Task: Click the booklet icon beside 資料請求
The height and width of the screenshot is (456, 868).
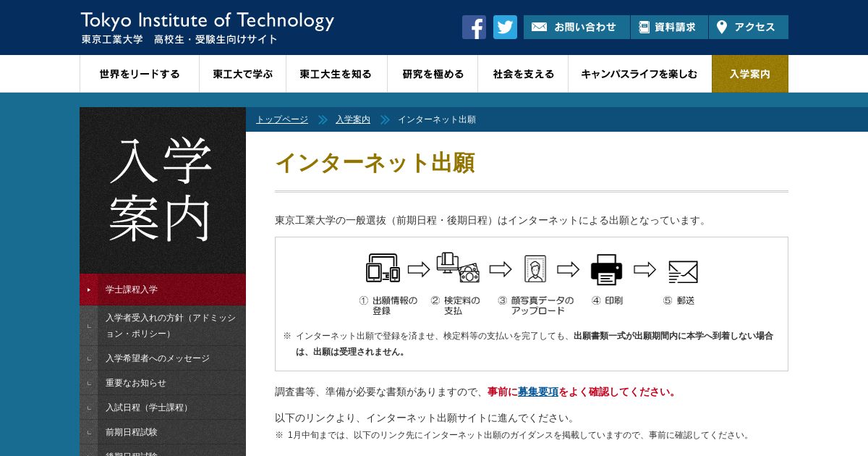Action: (644, 27)
